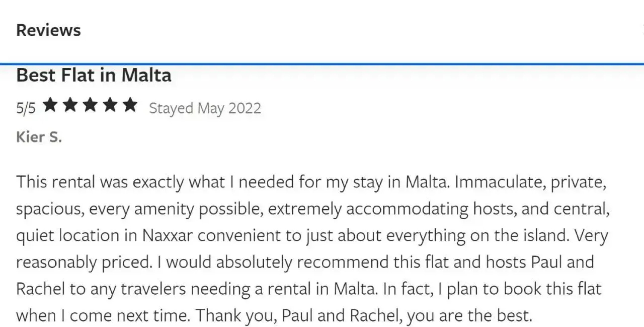Open the Reviews section heading
Image resolution: width=644 pixels, height=327 pixels.
click(x=48, y=30)
